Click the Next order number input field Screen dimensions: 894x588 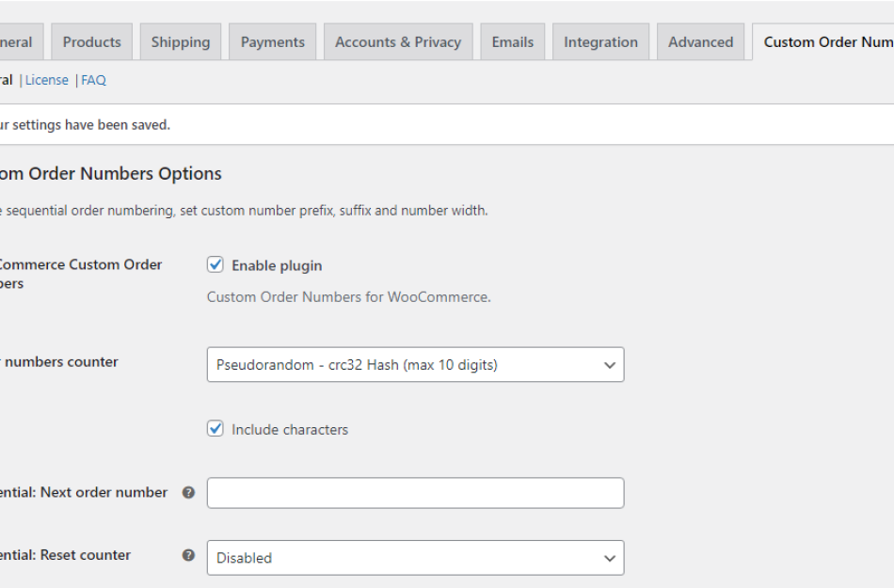414,492
